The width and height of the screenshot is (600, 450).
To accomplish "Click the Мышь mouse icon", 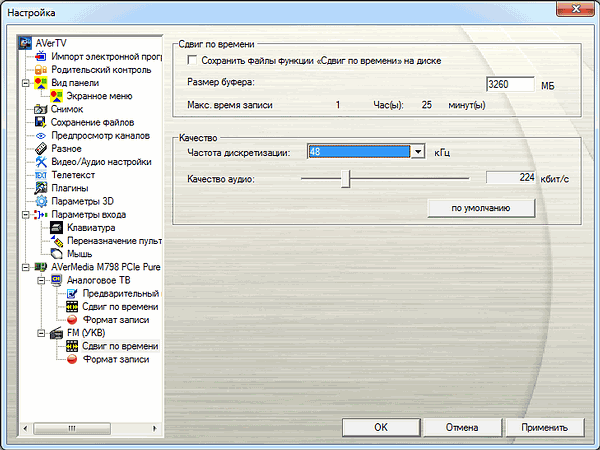I will (x=56, y=254).
